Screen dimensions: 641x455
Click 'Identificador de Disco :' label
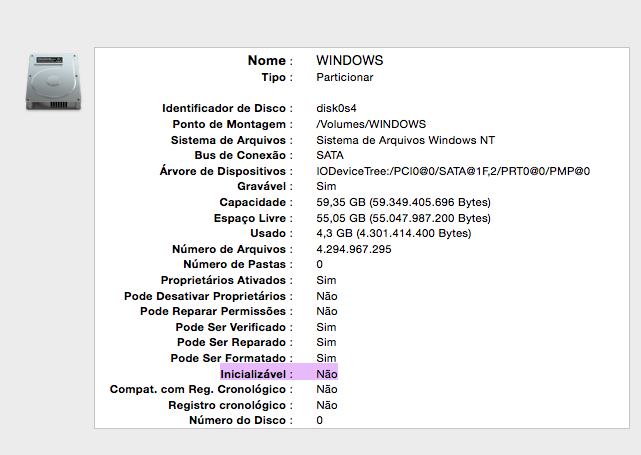(x=227, y=108)
